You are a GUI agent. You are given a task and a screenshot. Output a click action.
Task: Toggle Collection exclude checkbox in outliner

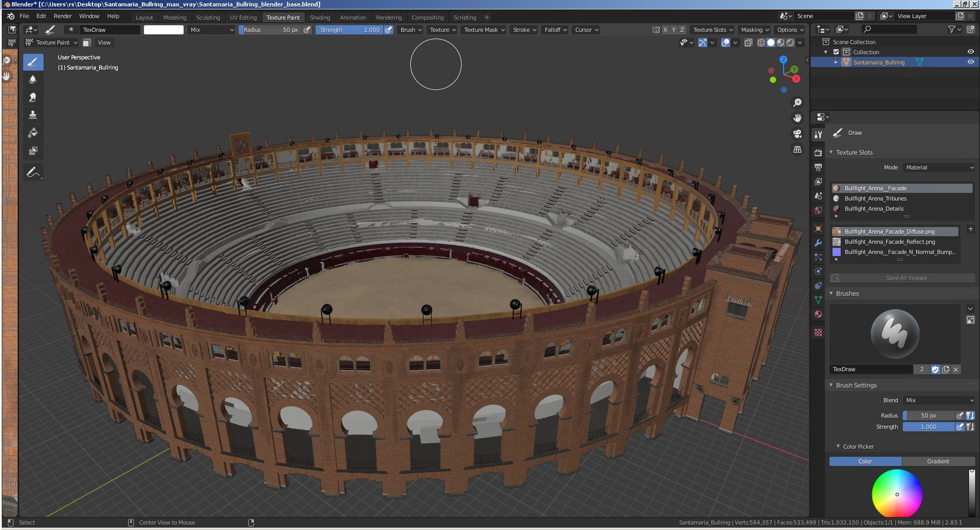pyautogui.click(x=836, y=52)
